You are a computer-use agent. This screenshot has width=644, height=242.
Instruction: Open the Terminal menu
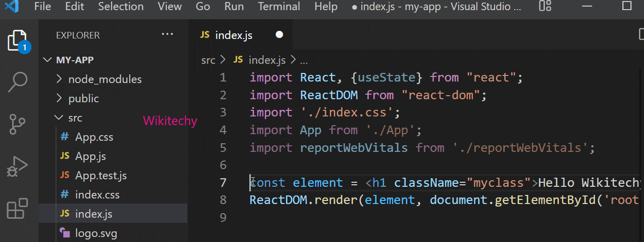[279, 7]
